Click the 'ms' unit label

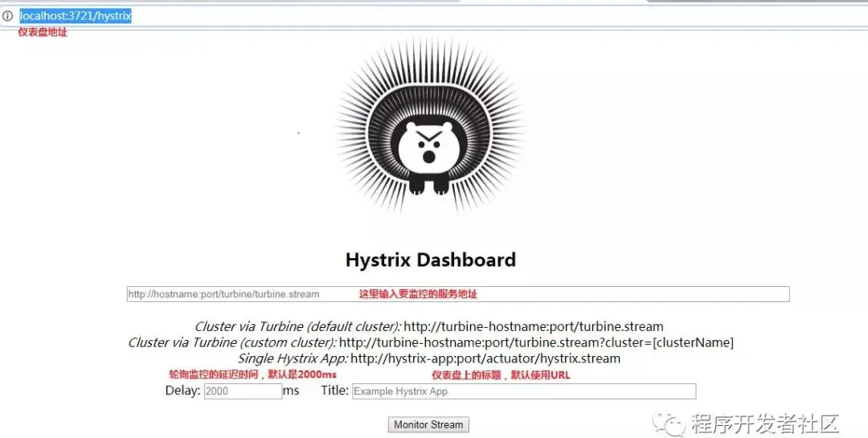pos(291,391)
